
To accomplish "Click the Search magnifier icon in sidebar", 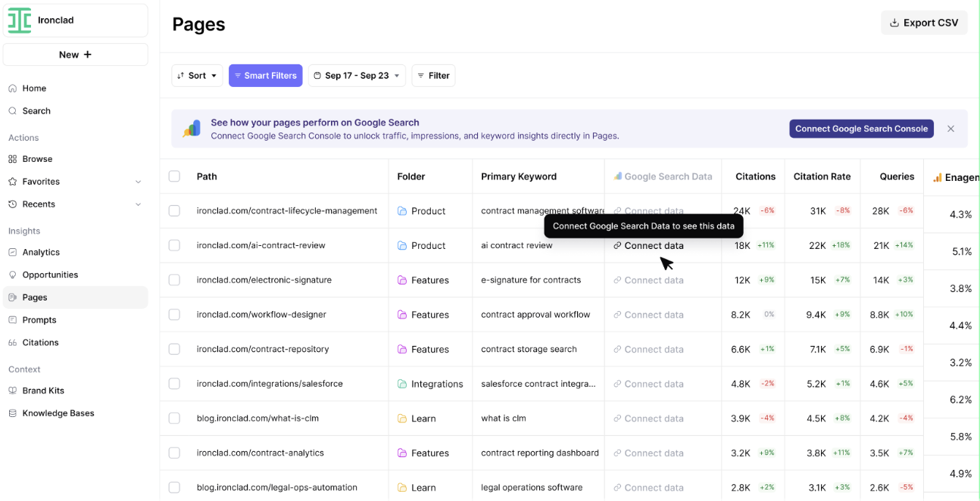I will [x=12, y=111].
